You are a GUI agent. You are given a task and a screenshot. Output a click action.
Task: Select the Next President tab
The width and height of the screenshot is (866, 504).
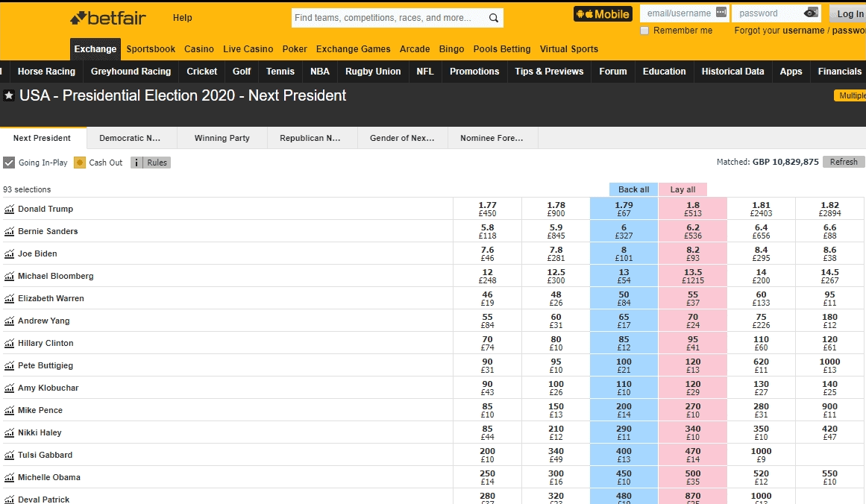[43, 138]
